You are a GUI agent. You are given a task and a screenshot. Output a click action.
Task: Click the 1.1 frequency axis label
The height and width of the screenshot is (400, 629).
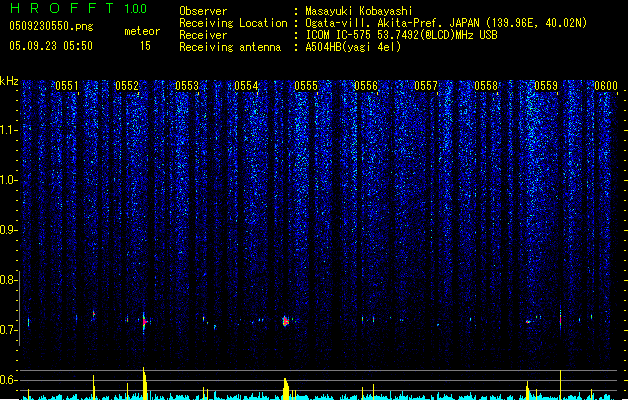(x=8, y=130)
